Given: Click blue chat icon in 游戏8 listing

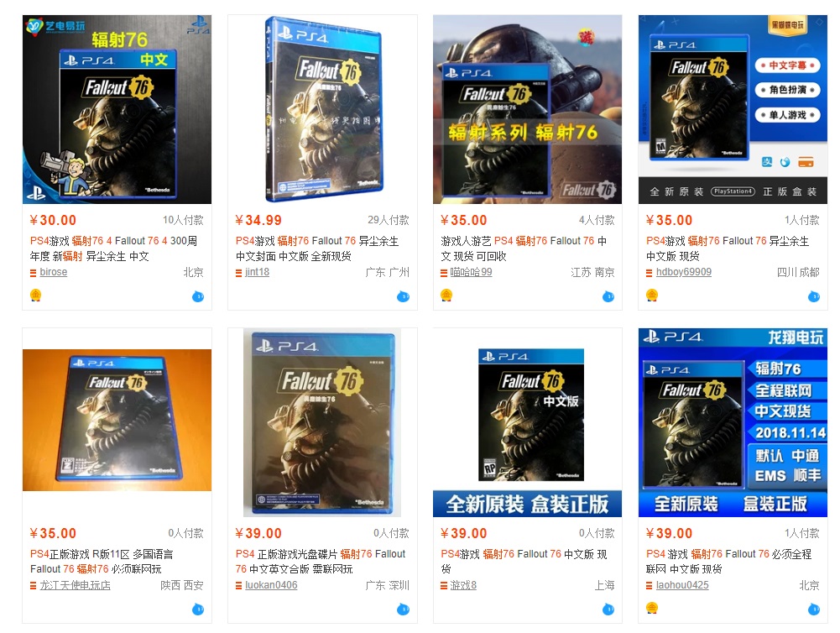Looking at the screenshot, I should coord(608,609).
